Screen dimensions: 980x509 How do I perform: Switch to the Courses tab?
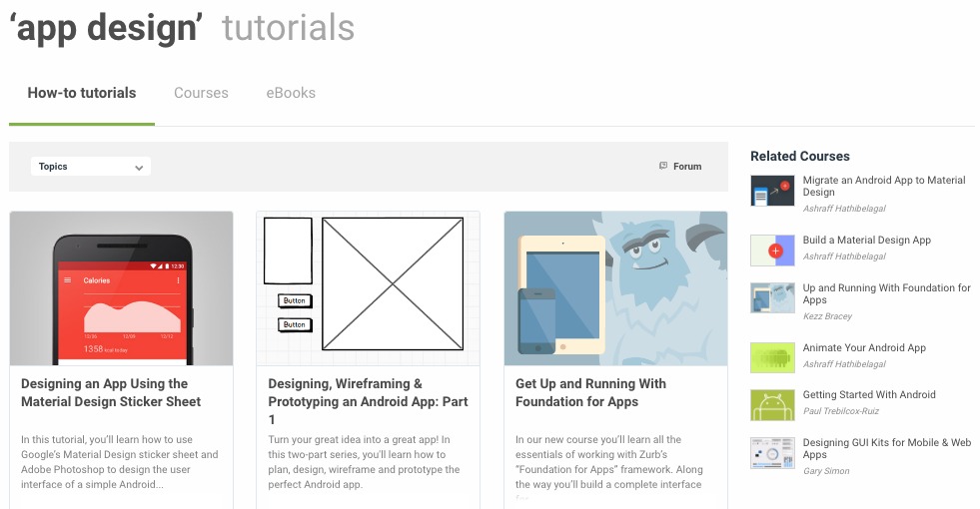[201, 93]
